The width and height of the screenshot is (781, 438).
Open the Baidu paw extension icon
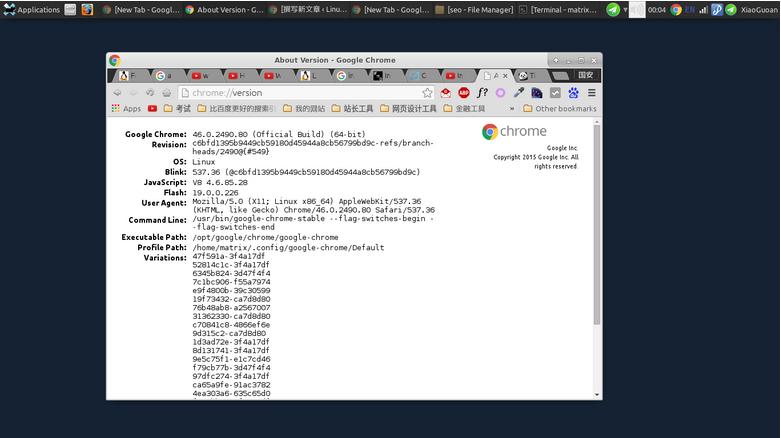pyautogui.click(x=573, y=93)
